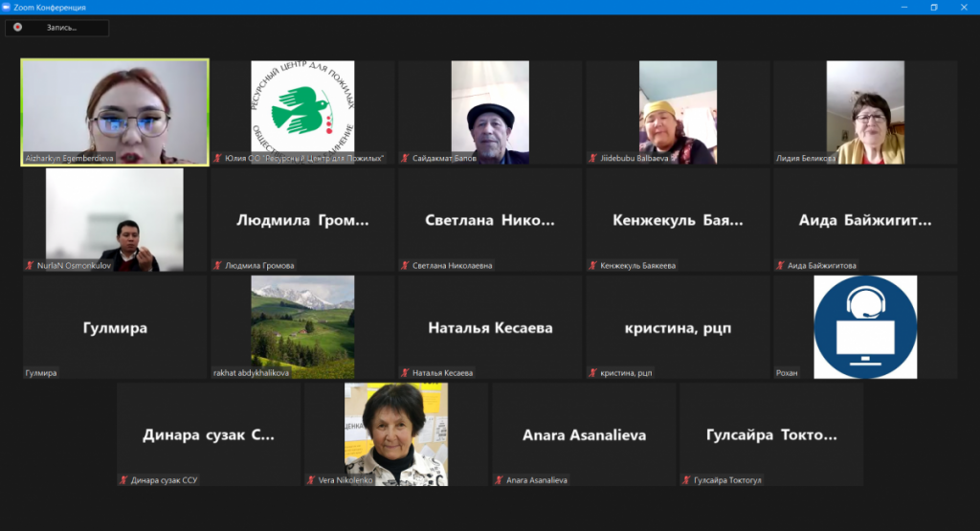Select Aizharkyn Egemberdieva's highlighted video tile
Viewport: 980px width, 531px height.
tap(115, 112)
